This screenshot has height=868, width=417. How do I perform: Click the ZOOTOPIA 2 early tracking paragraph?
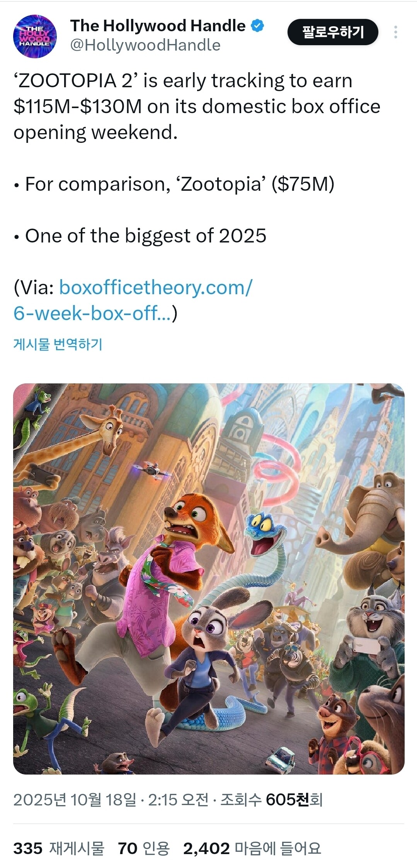click(197, 107)
